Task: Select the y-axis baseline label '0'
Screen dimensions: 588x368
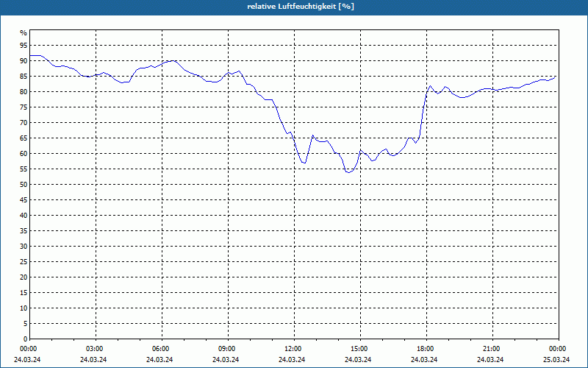Action: pos(26,339)
